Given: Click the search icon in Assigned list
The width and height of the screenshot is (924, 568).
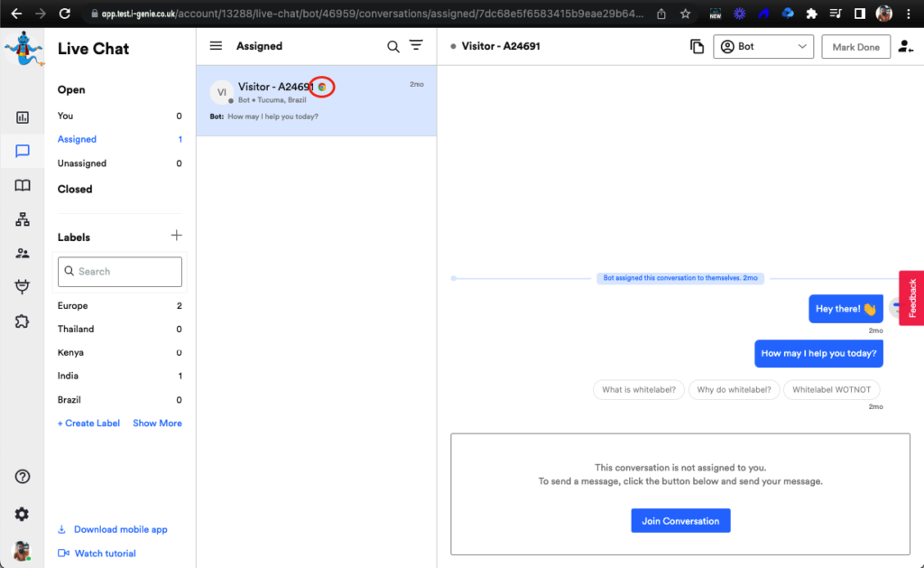Looking at the screenshot, I should pos(393,47).
